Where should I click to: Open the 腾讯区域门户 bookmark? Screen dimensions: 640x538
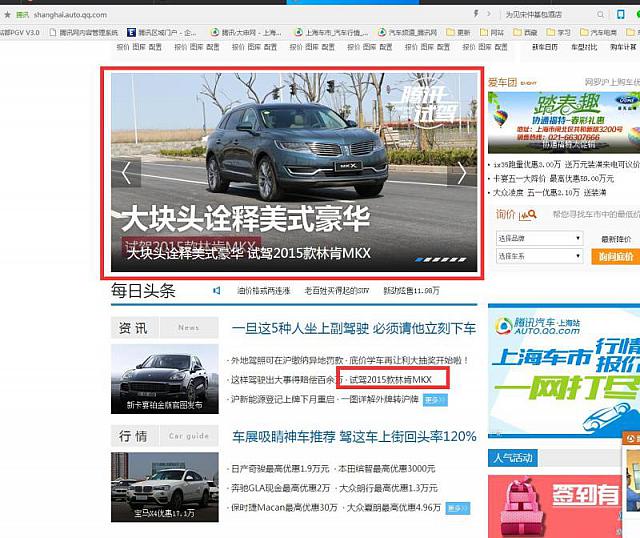162,32
